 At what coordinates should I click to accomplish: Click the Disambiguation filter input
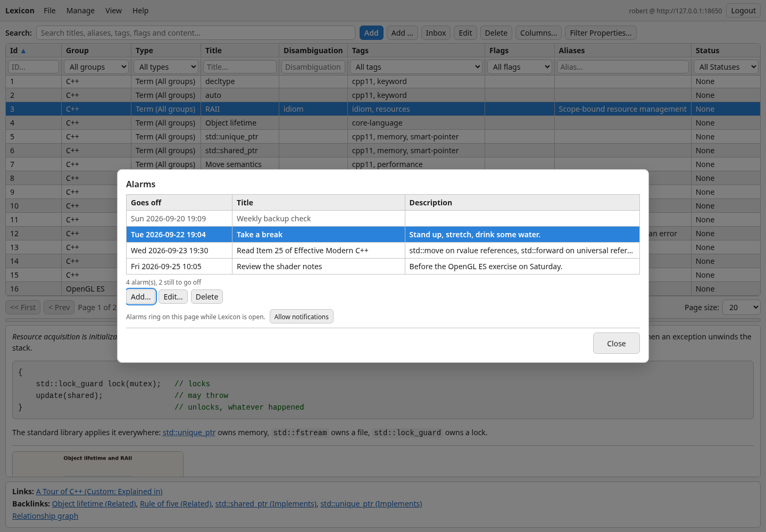(313, 67)
